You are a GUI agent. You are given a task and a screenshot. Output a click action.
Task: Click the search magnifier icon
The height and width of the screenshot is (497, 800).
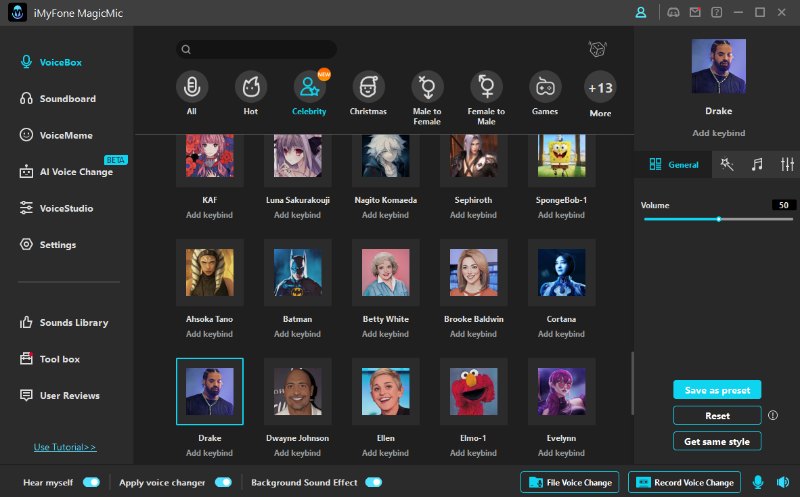(x=186, y=49)
